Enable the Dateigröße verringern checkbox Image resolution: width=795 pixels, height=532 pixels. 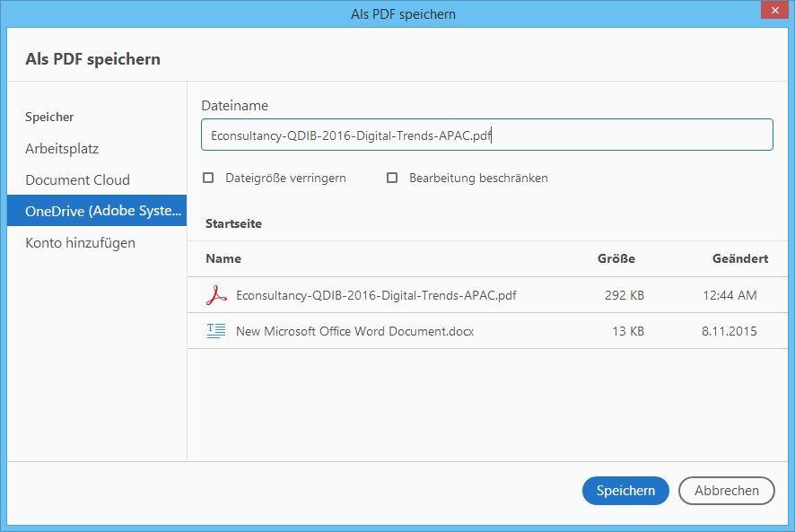(x=208, y=178)
